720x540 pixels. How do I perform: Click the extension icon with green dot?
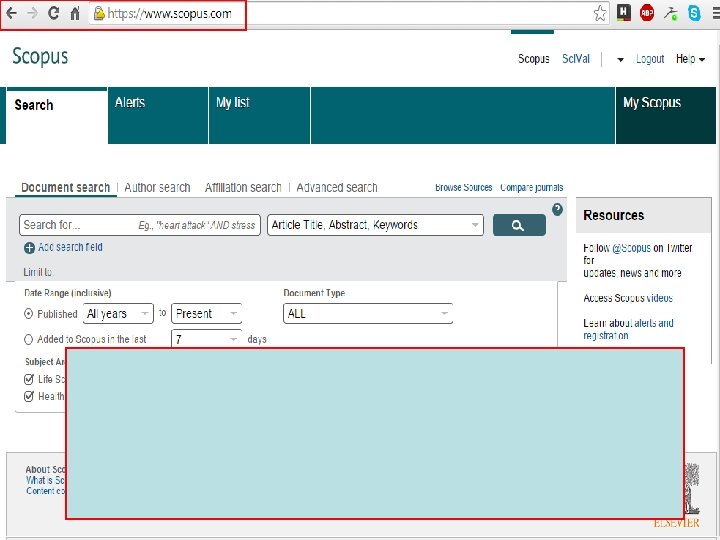670,13
